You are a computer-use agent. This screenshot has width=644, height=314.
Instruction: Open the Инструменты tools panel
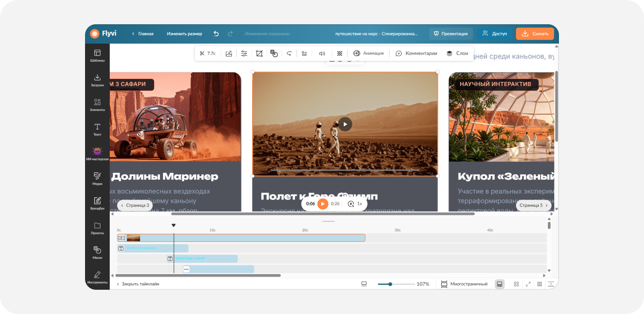[x=97, y=278]
